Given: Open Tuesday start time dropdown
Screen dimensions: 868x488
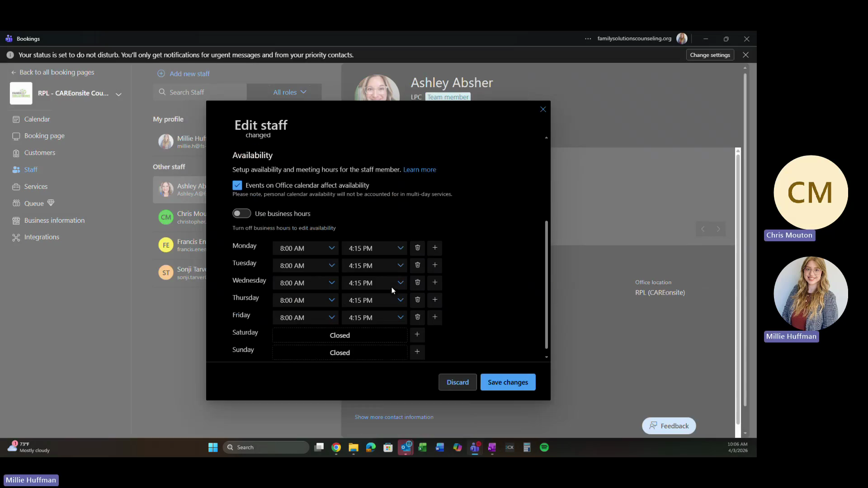Looking at the screenshot, I should tap(306, 265).
